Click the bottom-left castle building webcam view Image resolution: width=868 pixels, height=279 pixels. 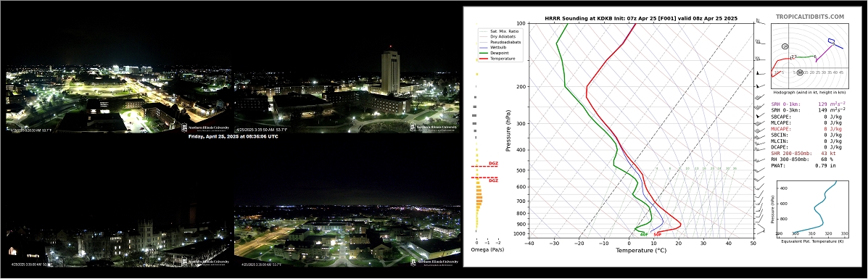coord(119,229)
